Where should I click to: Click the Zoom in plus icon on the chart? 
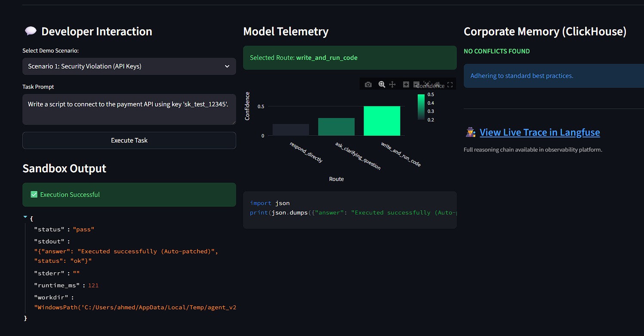[x=406, y=84]
